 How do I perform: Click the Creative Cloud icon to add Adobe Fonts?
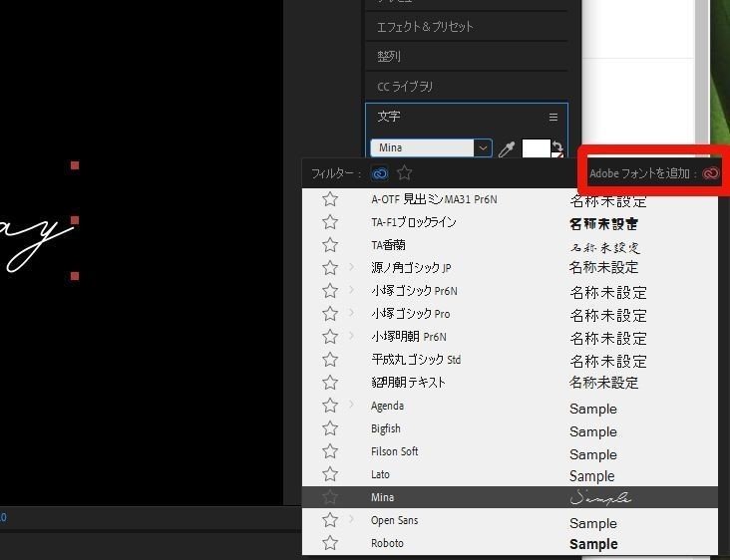[710, 173]
